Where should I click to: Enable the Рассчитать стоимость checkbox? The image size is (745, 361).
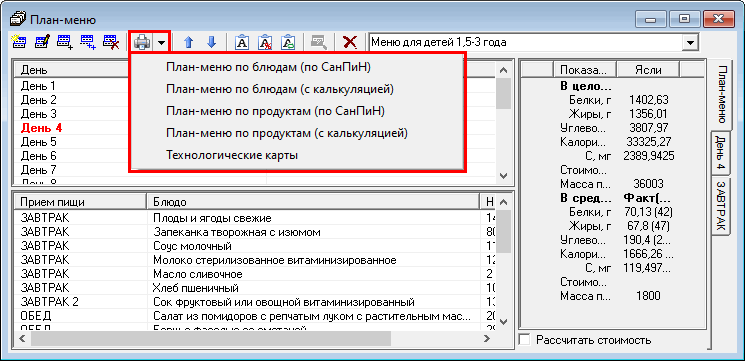[x=525, y=340]
